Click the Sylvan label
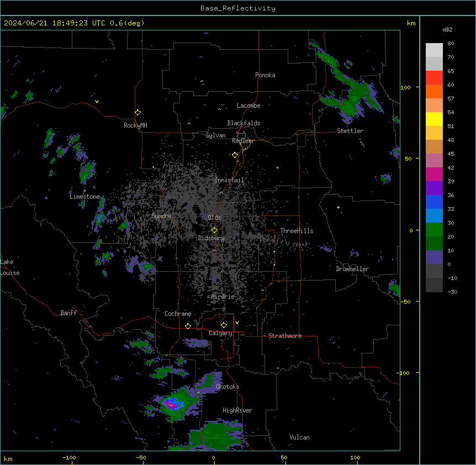This screenshot has height=465, width=476. pyautogui.click(x=215, y=135)
